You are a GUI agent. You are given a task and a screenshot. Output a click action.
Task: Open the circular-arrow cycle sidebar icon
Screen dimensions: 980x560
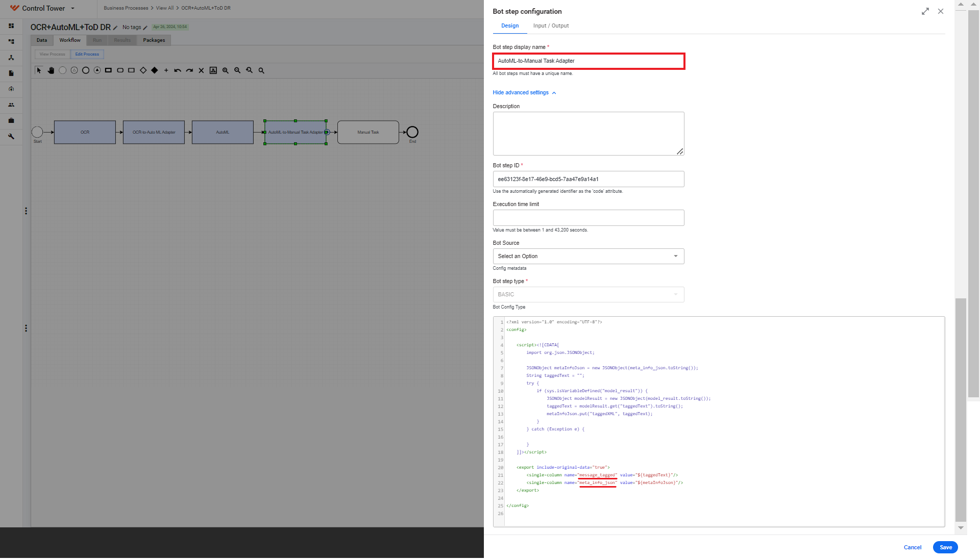pyautogui.click(x=11, y=89)
